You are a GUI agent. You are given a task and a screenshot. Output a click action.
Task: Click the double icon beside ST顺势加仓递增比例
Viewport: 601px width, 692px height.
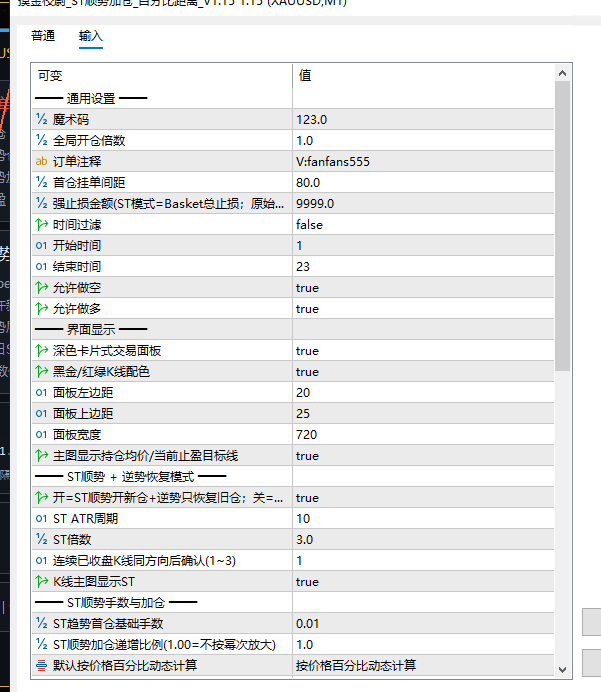(x=41, y=644)
